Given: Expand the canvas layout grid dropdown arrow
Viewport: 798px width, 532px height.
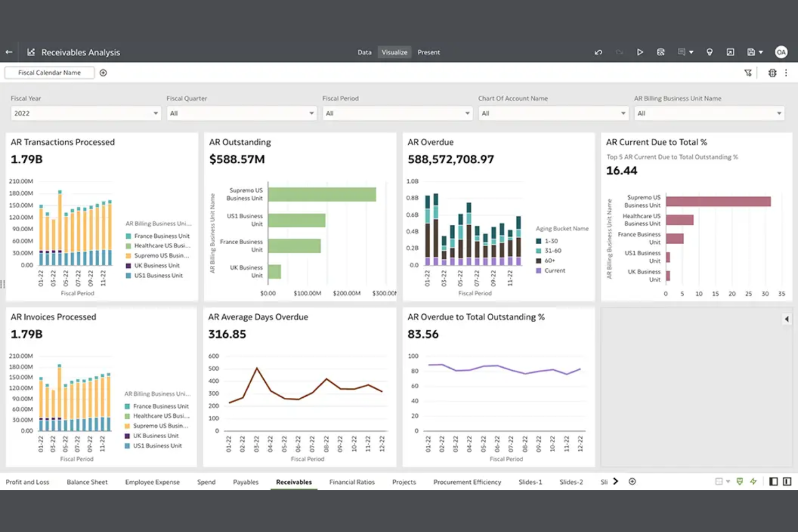Looking at the screenshot, I should tap(728, 481).
